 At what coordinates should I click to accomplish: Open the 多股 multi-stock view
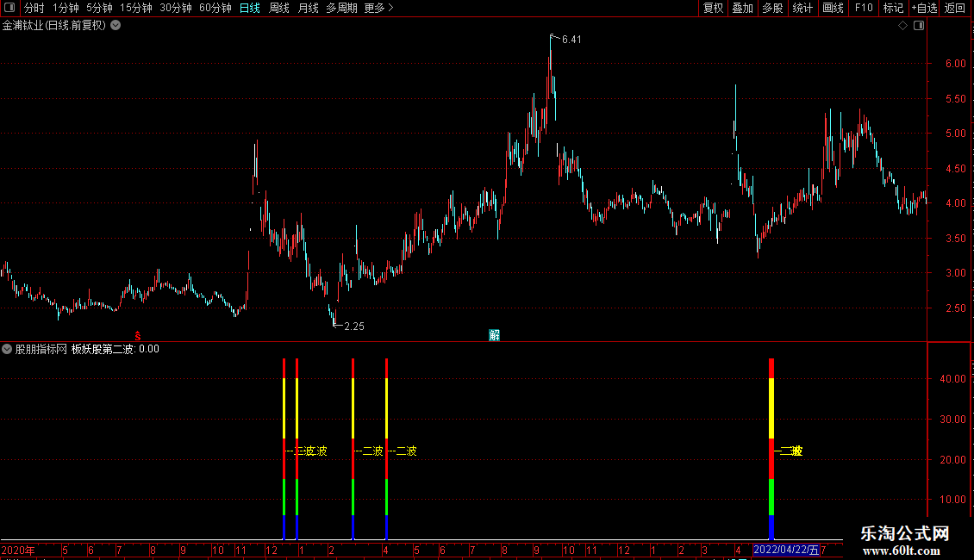click(772, 8)
